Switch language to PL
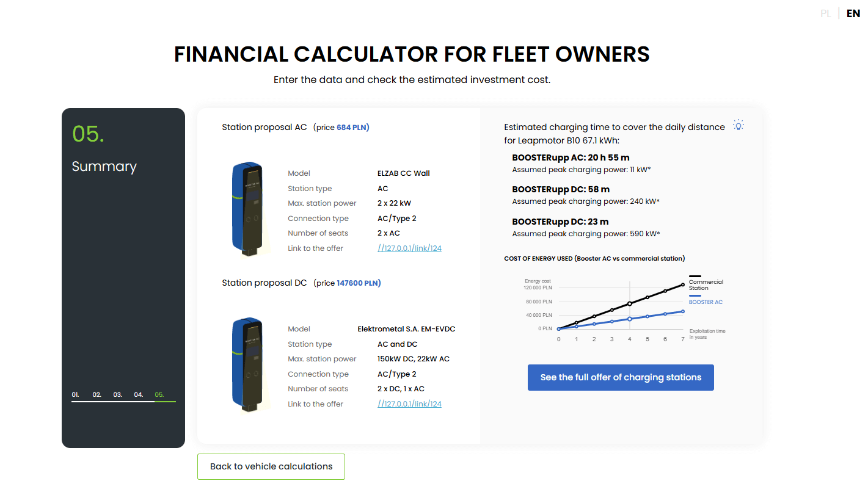 825,13
